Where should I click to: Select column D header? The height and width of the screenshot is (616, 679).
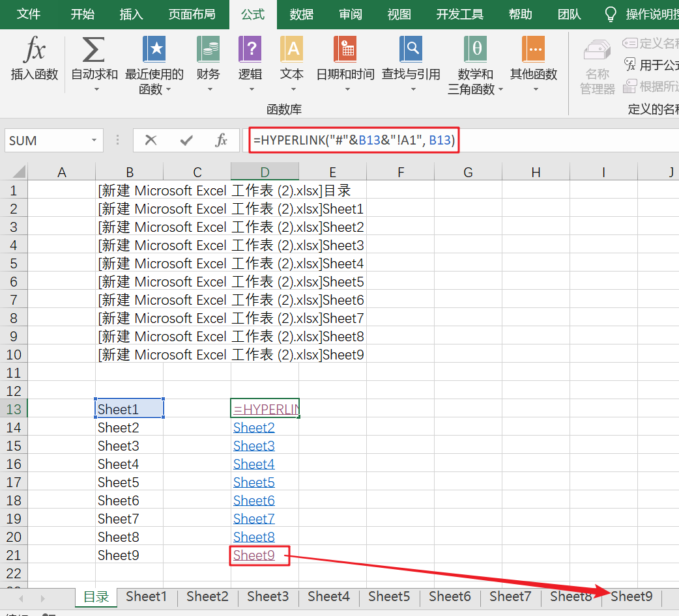tap(265, 172)
